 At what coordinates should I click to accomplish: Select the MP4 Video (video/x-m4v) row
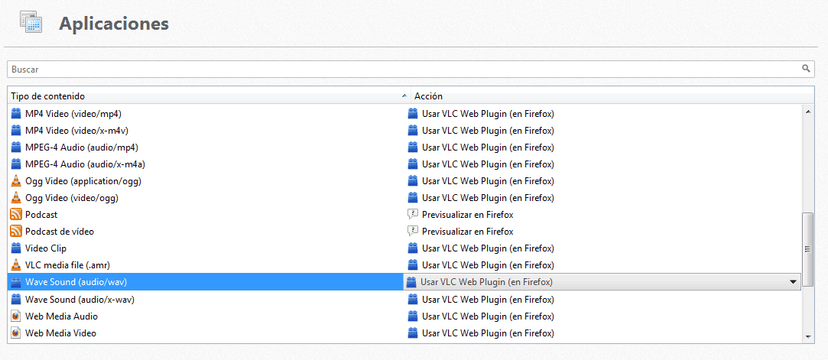coord(405,130)
